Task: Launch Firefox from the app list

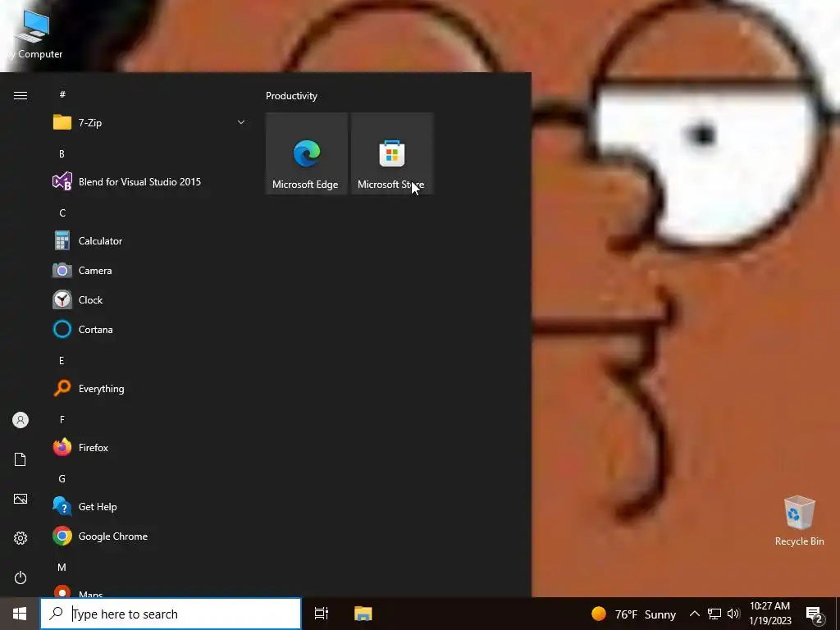Action: click(149, 447)
